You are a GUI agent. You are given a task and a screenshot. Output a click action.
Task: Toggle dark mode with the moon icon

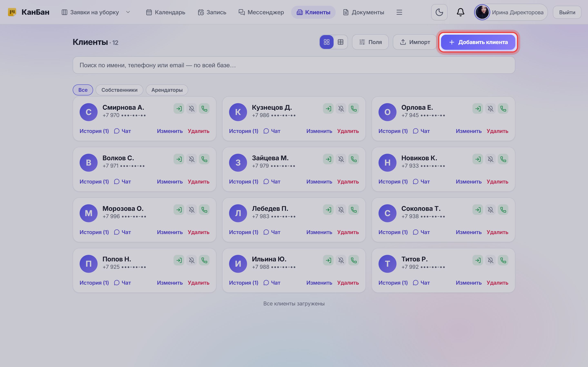[439, 12]
